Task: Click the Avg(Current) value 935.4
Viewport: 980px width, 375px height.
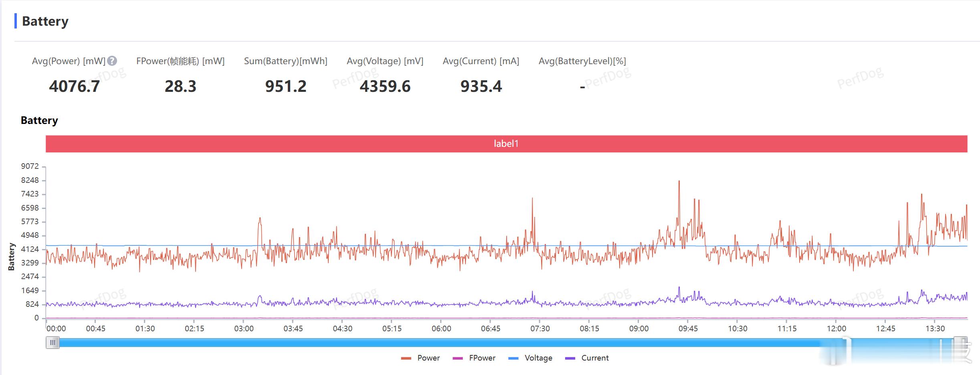Action: point(481,87)
